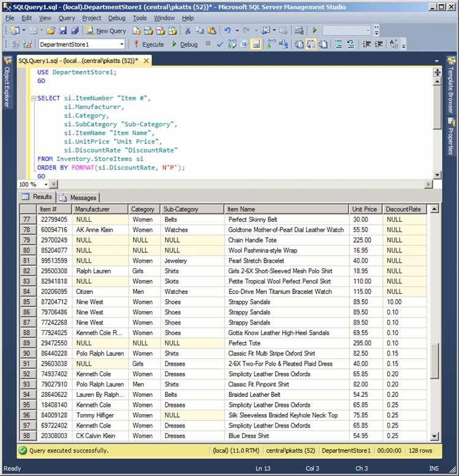Toggle Include Actual Execution Plan
The width and height of the screenshot is (459, 476).
coord(271,44)
